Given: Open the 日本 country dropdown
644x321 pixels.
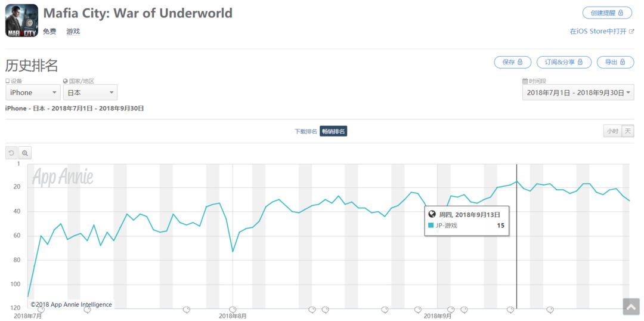Looking at the screenshot, I should [90, 92].
